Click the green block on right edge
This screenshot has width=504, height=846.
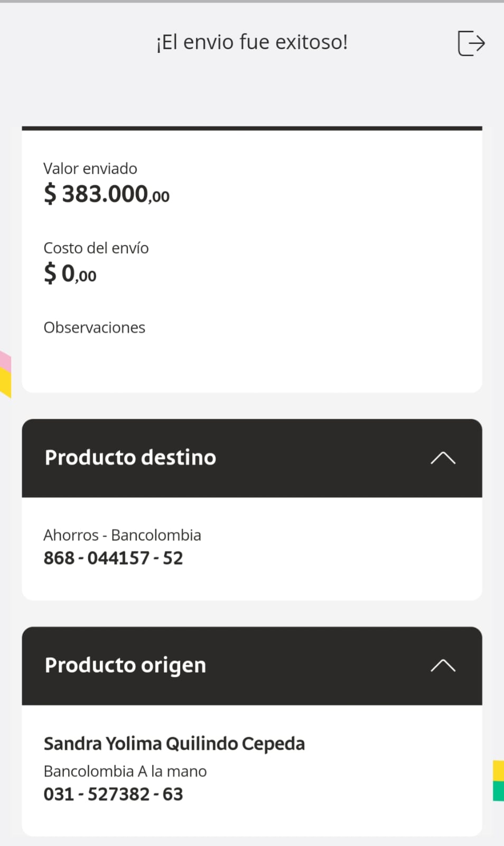pyautogui.click(x=498, y=791)
